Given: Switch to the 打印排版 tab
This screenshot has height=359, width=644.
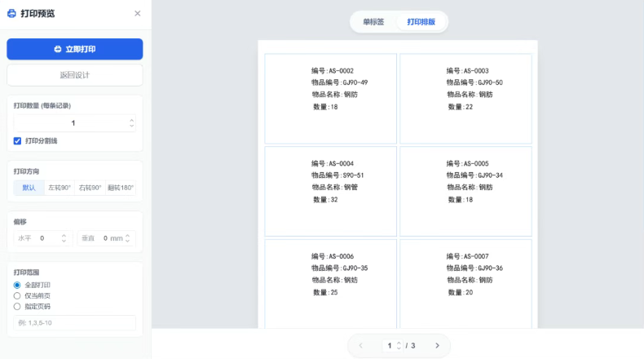Looking at the screenshot, I should click(421, 22).
